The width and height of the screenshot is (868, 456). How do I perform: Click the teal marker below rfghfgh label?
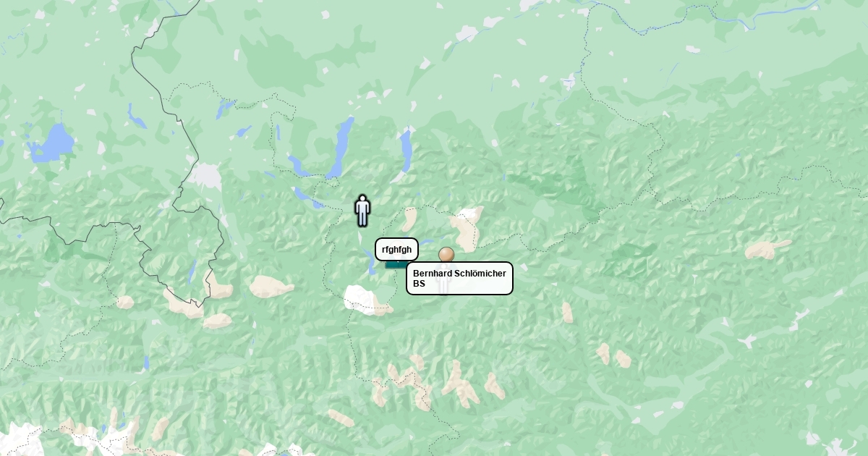(x=396, y=265)
